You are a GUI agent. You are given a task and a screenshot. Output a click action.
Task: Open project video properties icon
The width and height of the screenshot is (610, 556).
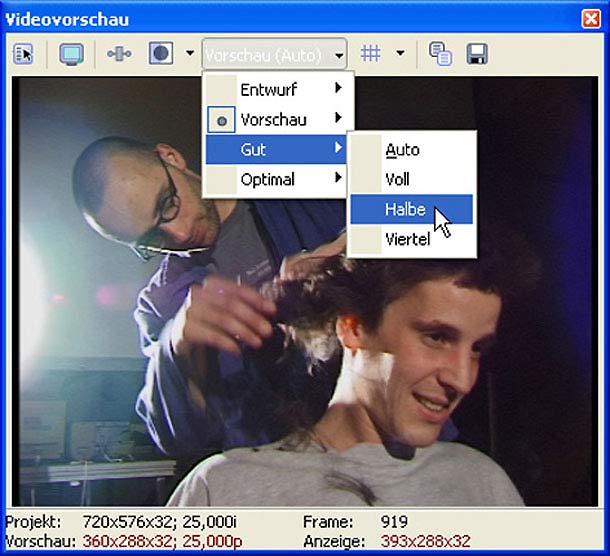coord(23,54)
